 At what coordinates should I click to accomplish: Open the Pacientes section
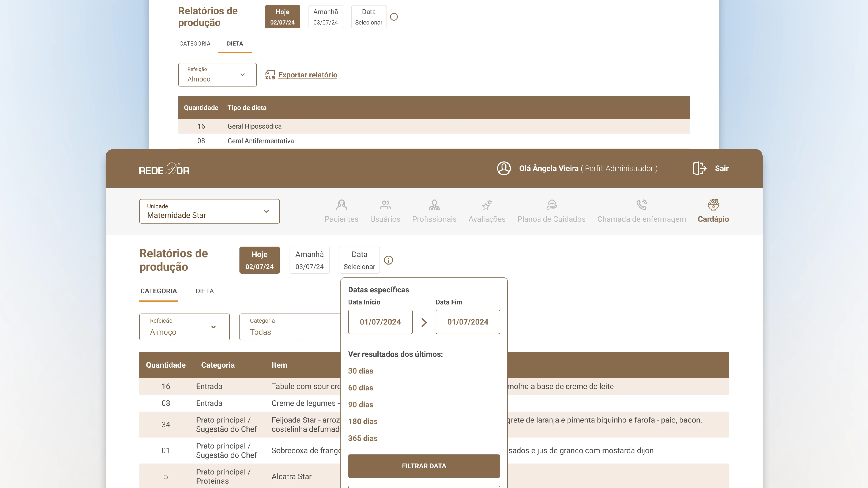[341, 211]
